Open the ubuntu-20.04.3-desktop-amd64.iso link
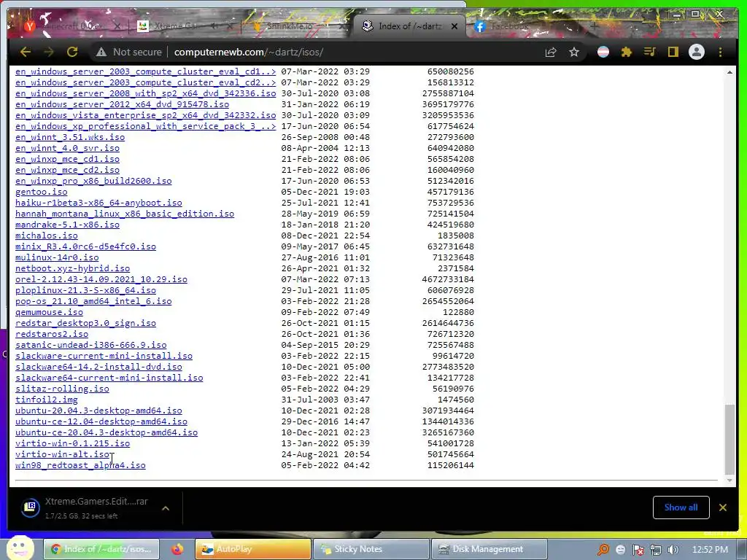Screen dimensions: 747x560 [x=98, y=411]
